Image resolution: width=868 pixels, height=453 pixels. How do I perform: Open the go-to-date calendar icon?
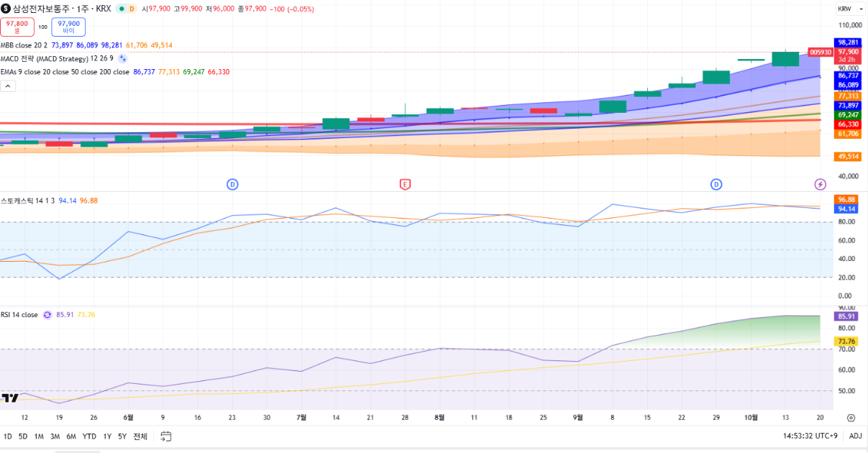coord(166,436)
